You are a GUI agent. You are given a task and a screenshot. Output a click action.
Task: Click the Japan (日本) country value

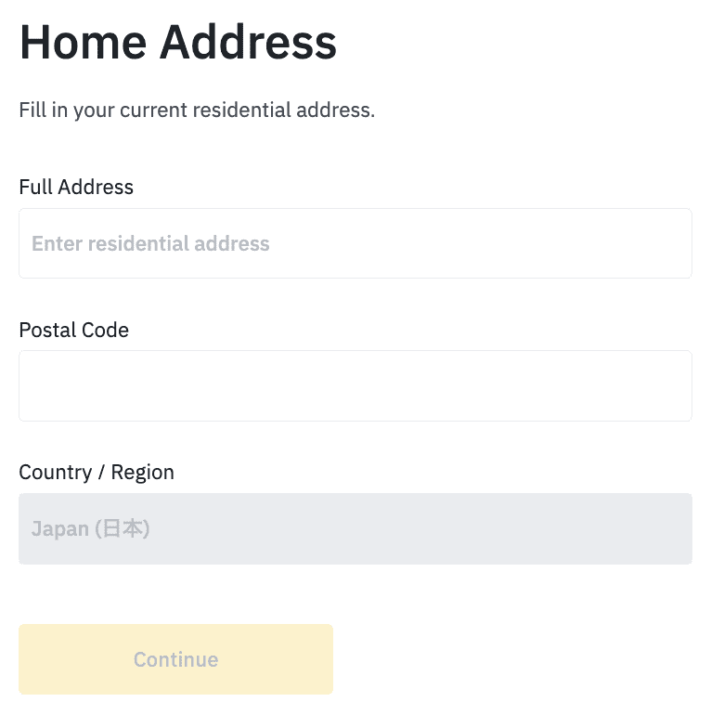pos(91,529)
